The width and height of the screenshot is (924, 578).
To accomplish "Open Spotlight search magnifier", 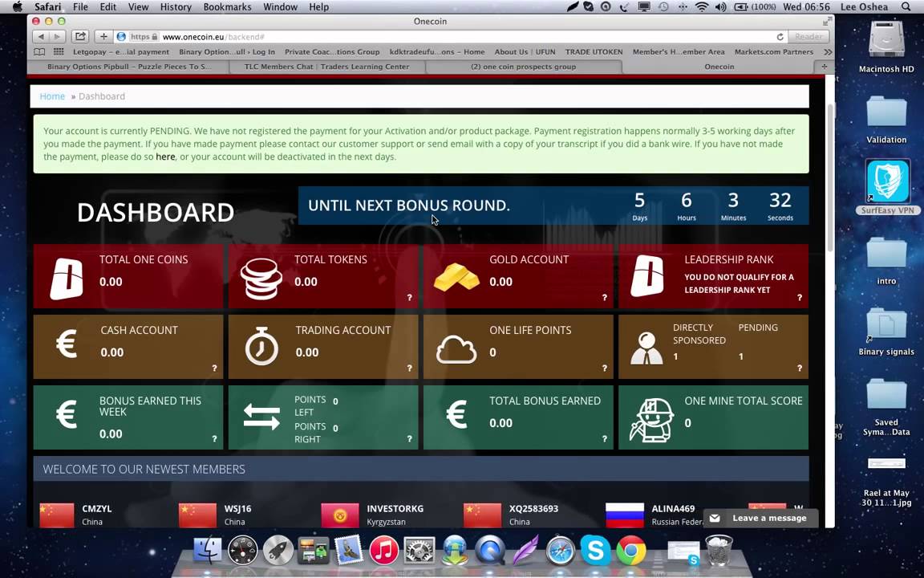I will pos(906,7).
